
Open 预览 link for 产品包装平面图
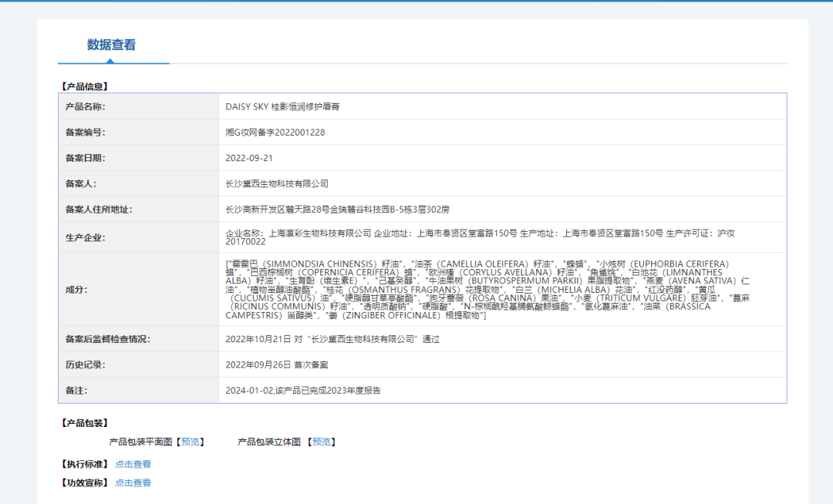click(191, 442)
